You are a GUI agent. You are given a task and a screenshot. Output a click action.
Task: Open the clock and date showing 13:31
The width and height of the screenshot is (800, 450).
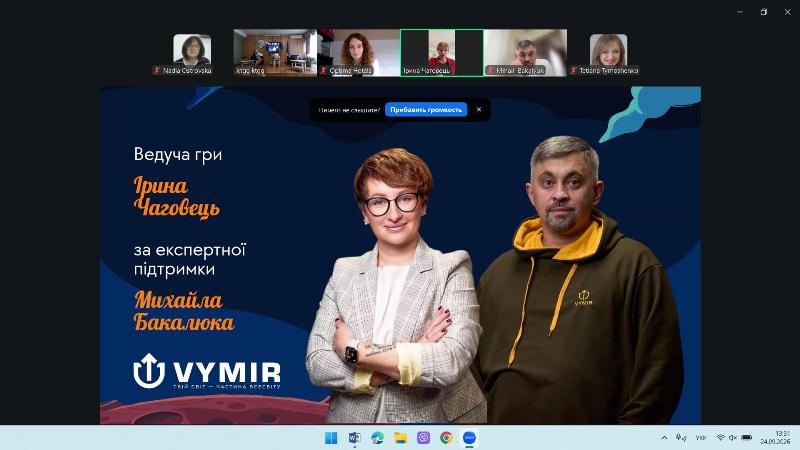[776, 438]
